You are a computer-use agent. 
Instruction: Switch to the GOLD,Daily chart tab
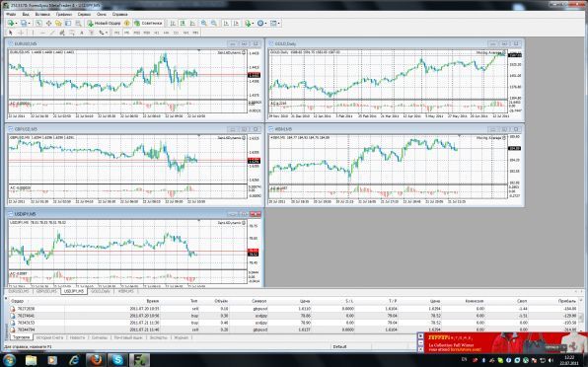pos(101,291)
